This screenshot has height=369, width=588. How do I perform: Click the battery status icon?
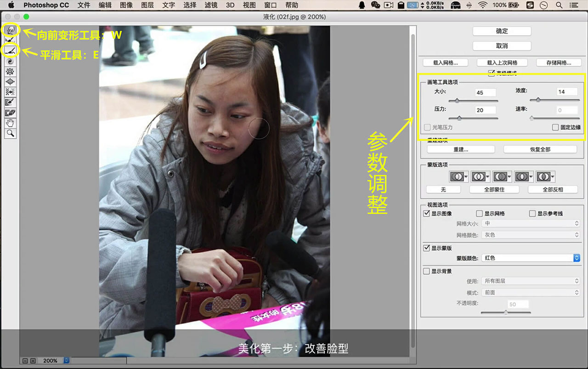[x=514, y=5]
